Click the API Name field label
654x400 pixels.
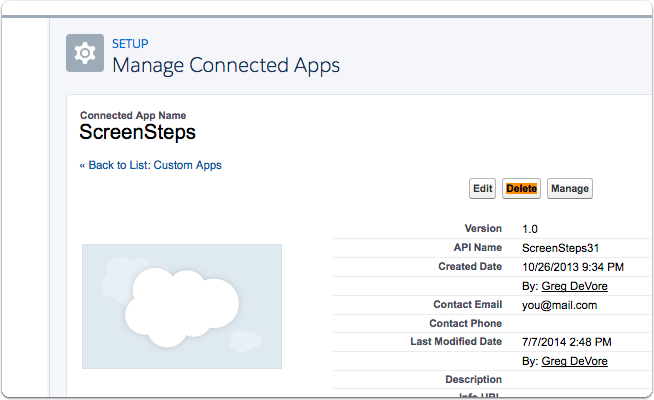coord(478,248)
